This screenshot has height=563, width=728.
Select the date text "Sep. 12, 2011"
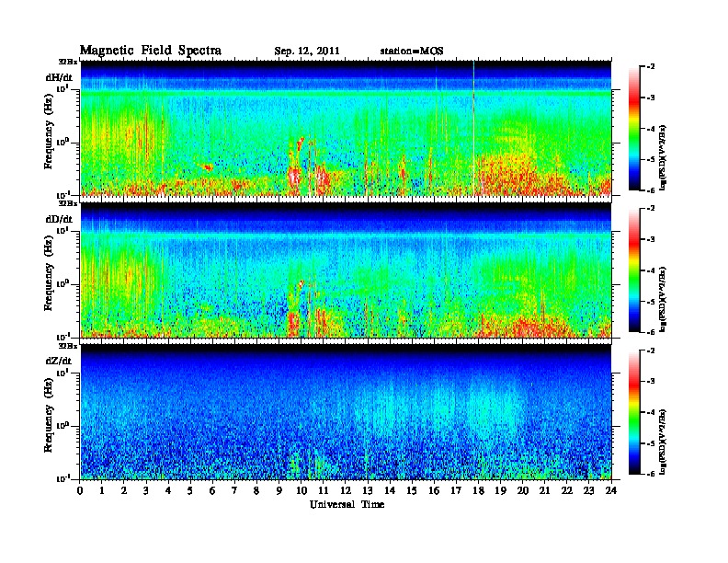(x=307, y=52)
